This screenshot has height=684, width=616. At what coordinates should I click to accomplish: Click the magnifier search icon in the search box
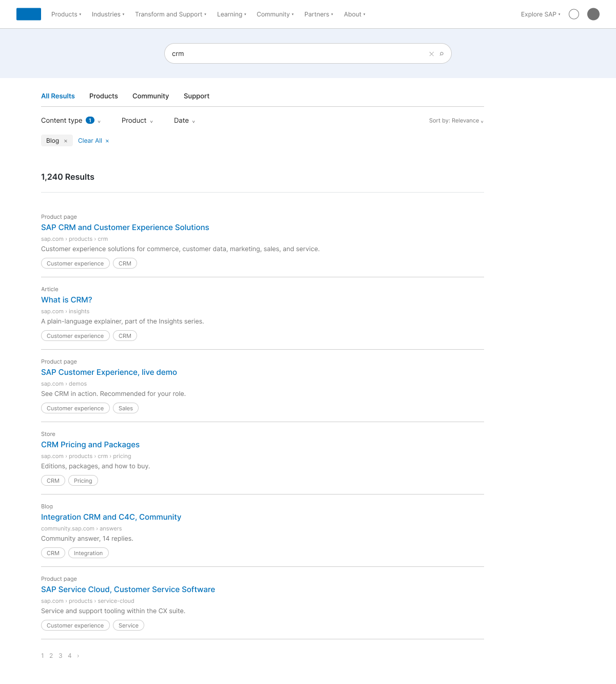(x=441, y=54)
